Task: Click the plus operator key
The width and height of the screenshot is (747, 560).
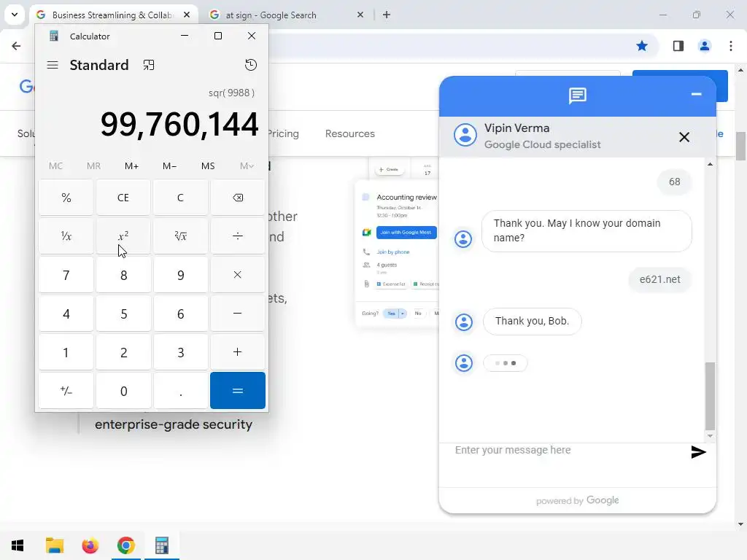Action: click(x=238, y=352)
